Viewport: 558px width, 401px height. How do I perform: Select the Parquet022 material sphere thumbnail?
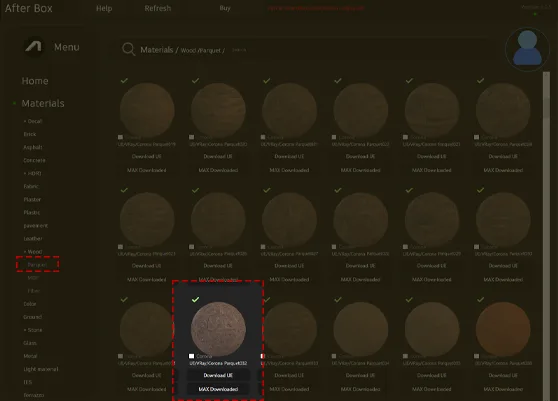[360, 110]
